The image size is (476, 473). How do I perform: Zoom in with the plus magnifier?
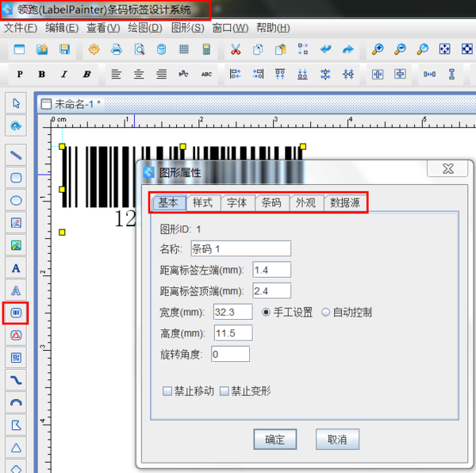[378, 49]
